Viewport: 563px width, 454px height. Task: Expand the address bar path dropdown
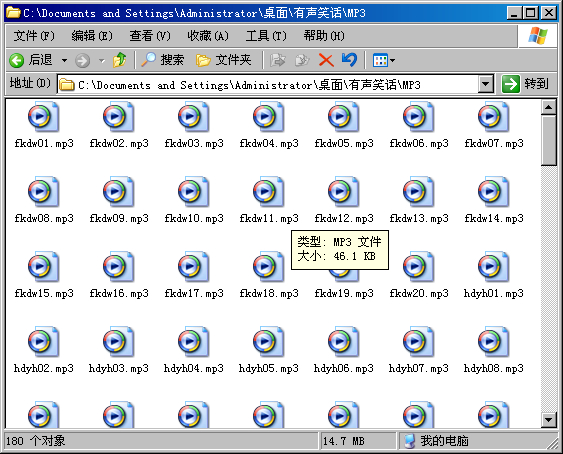pyautogui.click(x=485, y=85)
